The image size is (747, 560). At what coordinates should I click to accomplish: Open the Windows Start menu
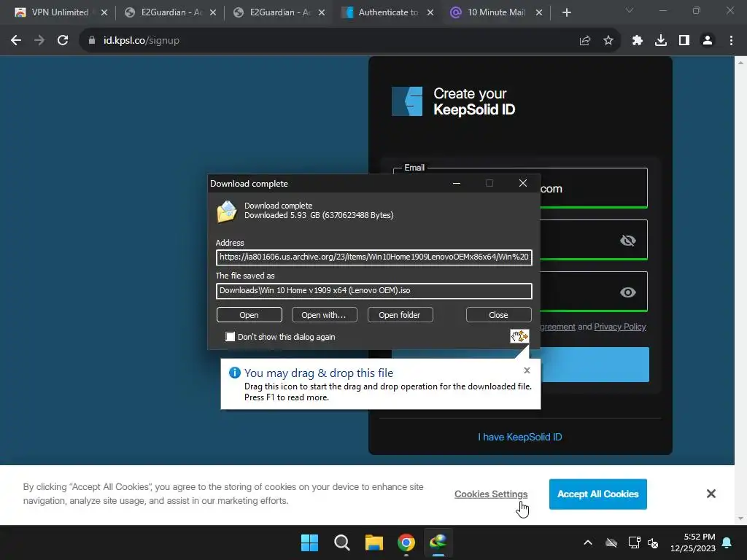point(309,542)
